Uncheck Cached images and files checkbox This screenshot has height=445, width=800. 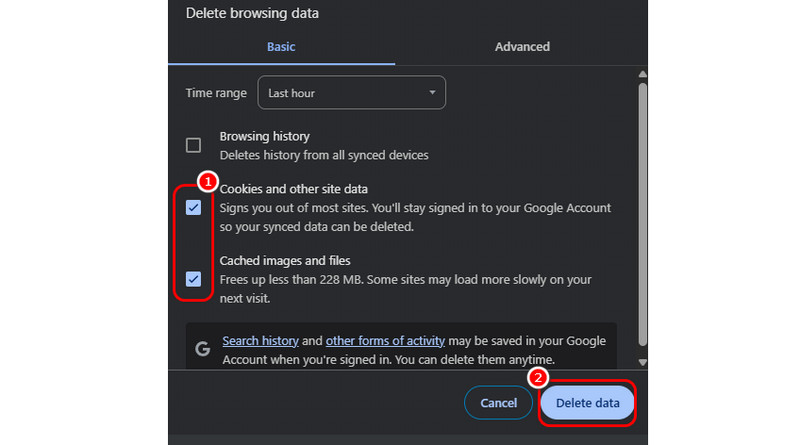[193, 279]
